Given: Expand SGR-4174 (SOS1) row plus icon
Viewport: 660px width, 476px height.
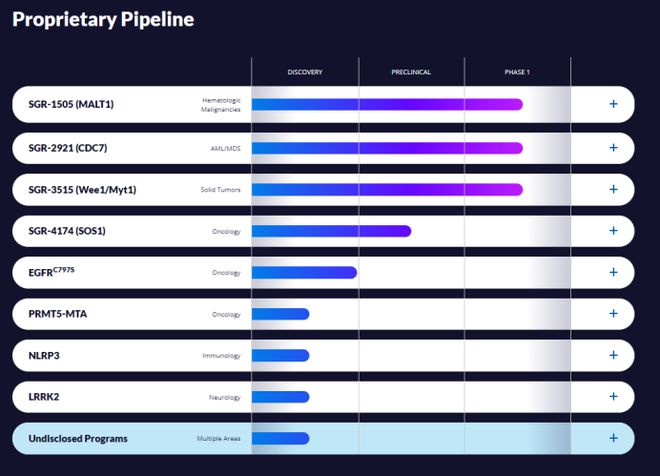Looking at the screenshot, I should point(613,231).
